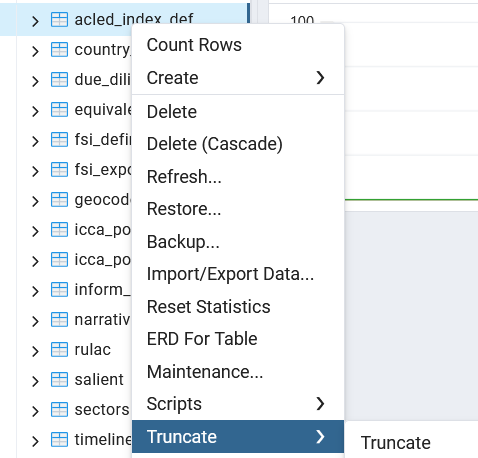The image size is (478, 458).
Task: Expand the geocod table node
Action: pos(35,201)
